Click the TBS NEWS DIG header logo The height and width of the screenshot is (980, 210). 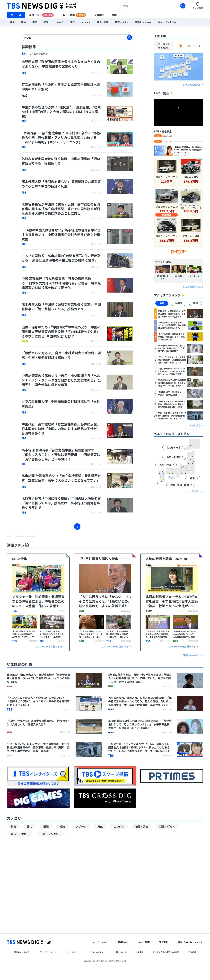pyautogui.click(x=41, y=6)
